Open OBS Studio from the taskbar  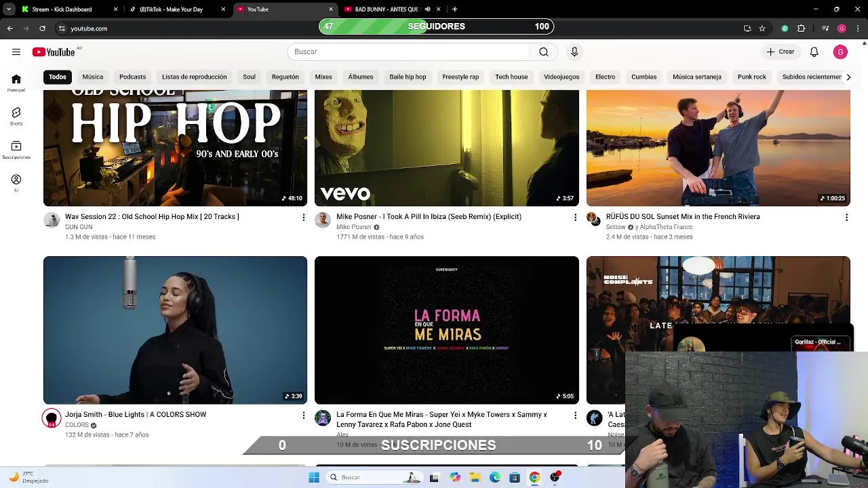point(555,477)
